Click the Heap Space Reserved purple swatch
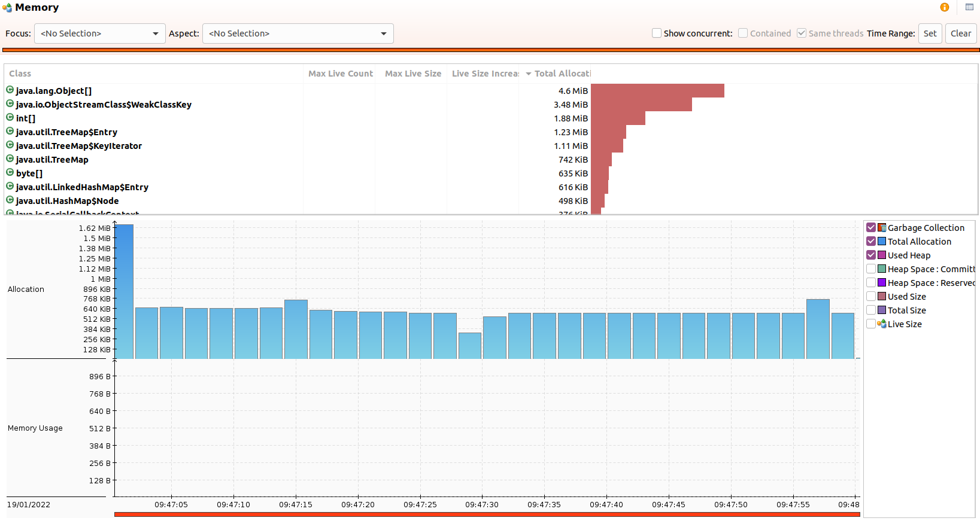 [x=882, y=282]
